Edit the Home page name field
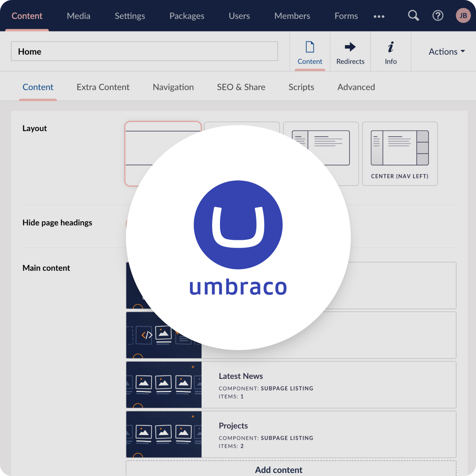This screenshot has height=476, width=476. 144,51
